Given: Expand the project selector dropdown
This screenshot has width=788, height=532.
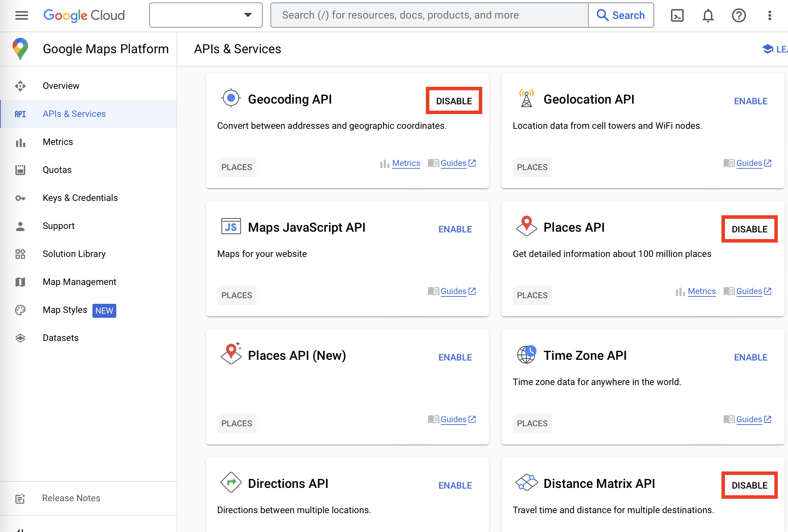Looking at the screenshot, I should point(248,15).
